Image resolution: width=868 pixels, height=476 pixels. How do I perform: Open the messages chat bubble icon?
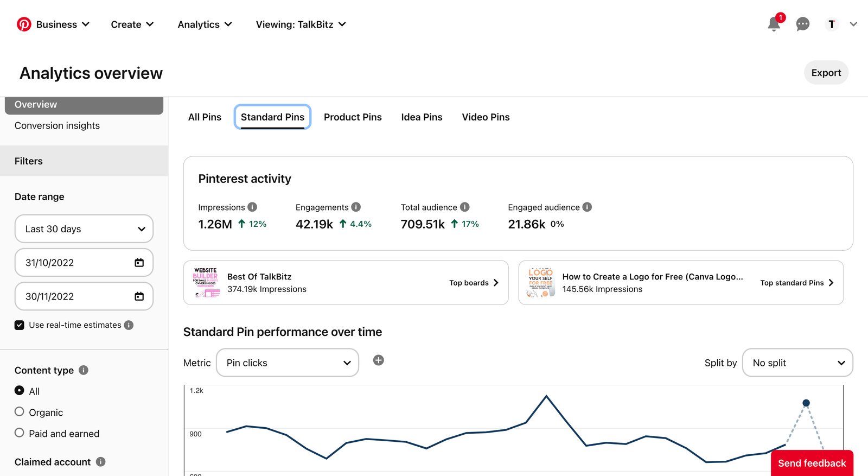[803, 24]
